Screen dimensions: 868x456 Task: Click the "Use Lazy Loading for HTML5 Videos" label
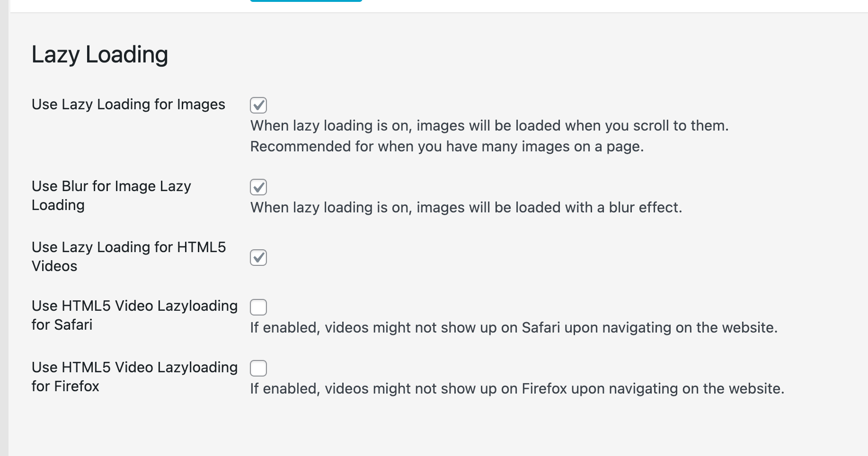pos(129,256)
